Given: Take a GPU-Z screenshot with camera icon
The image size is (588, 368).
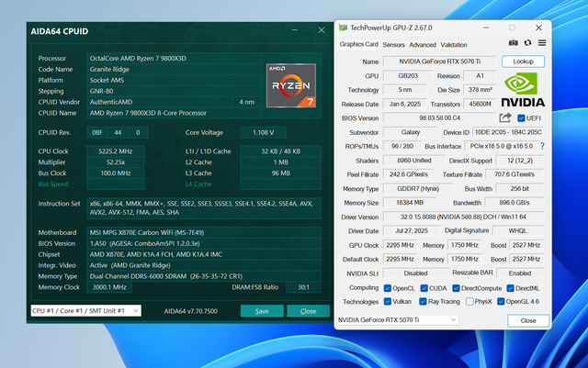Looking at the screenshot, I should coord(513,43).
